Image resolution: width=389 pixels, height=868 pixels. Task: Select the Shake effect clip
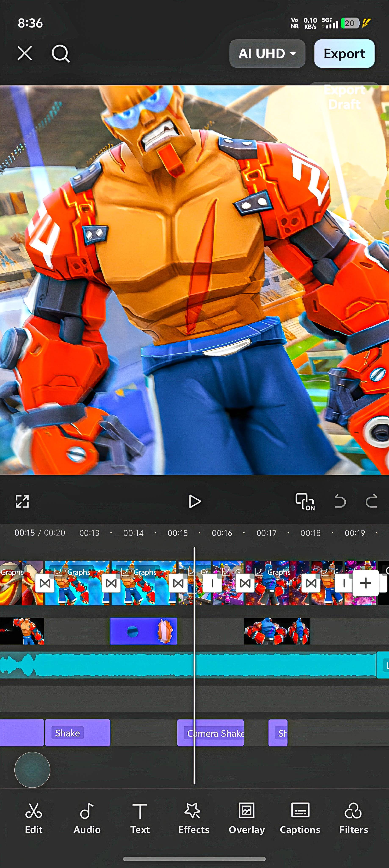point(78,733)
